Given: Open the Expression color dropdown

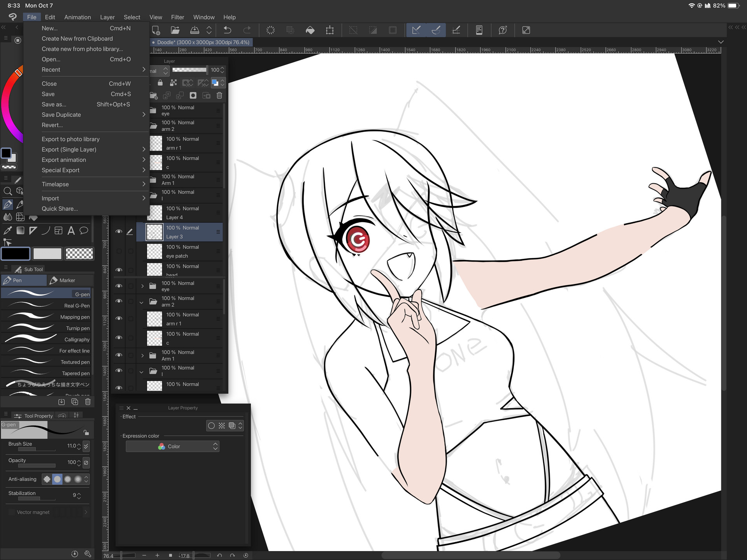Looking at the screenshot, I should pos(172,446).
